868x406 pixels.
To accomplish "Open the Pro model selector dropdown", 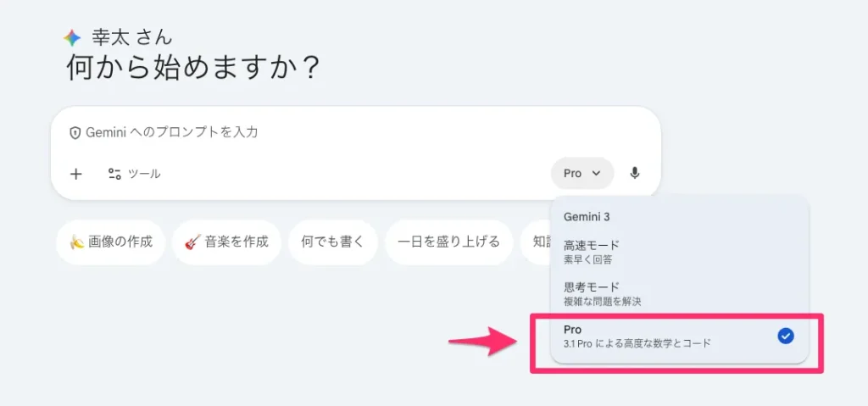I will (x=581, y=174).
